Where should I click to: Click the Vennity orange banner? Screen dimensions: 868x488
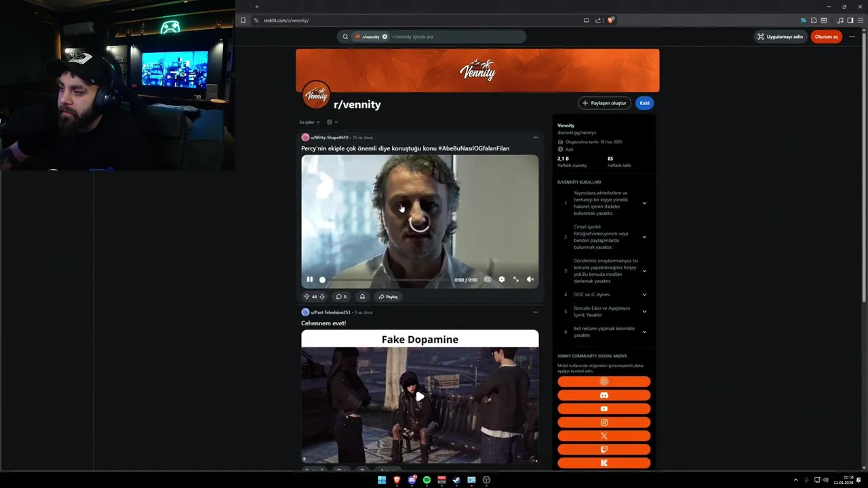pyautogui.click(x=477, y=70)
